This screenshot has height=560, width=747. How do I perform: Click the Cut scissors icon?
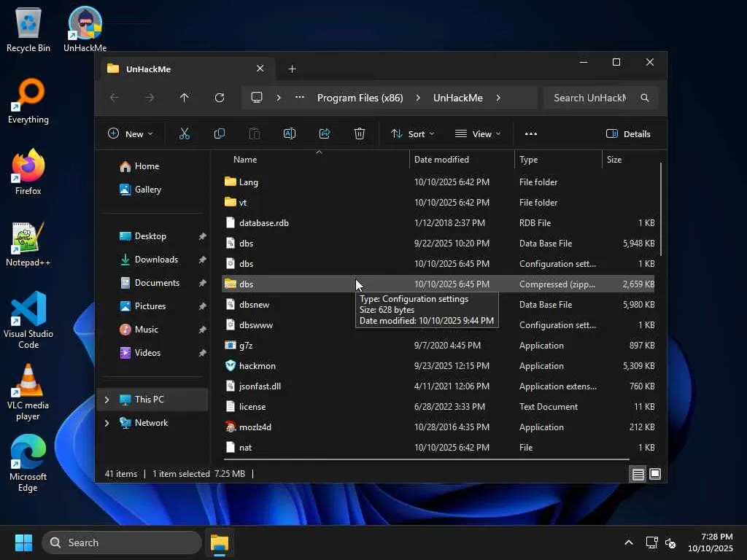pos(185,134)
